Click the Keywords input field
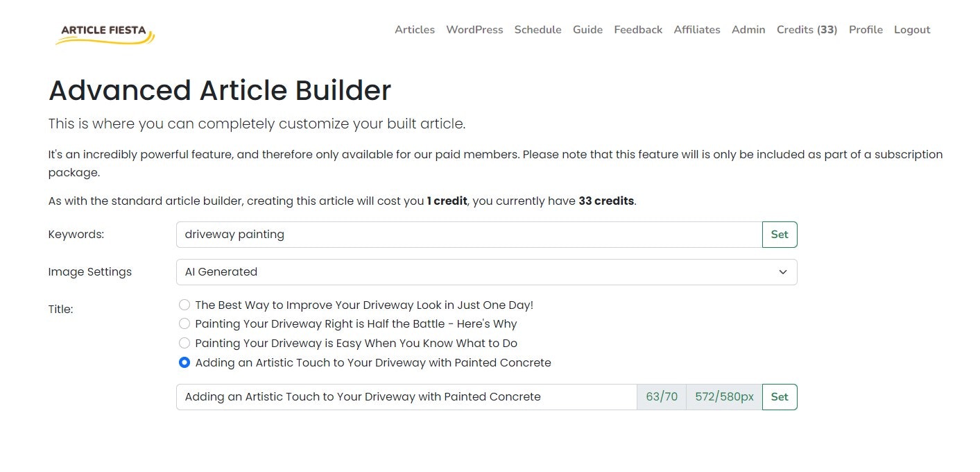The width and height of the screenshot is (980, 472). tap(470, 235)
